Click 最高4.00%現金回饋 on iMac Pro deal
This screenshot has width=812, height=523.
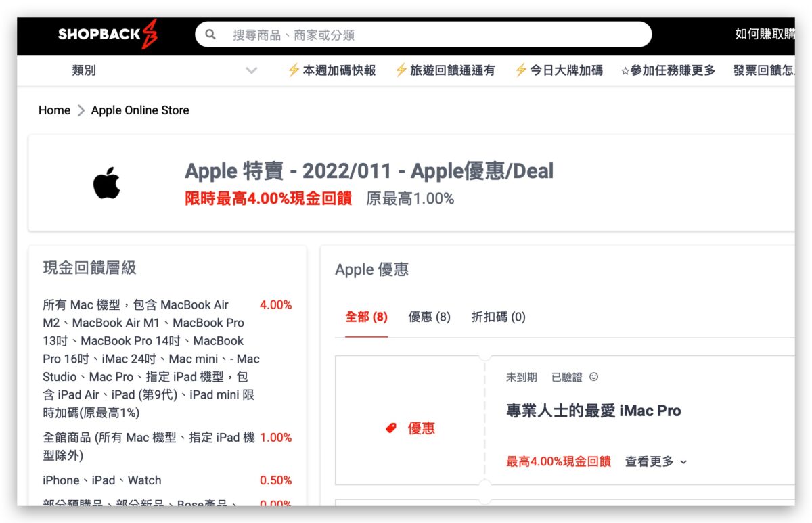coord(558,461)
